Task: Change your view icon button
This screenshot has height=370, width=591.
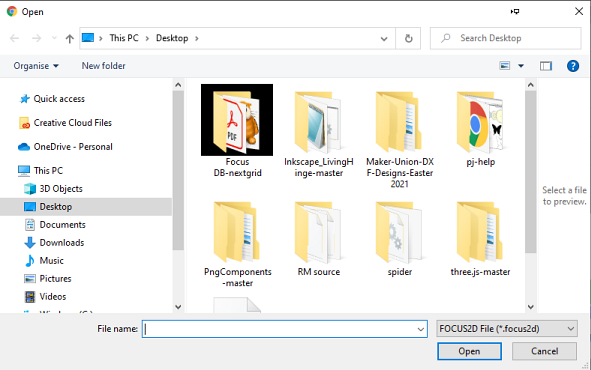Action: click(505, 66)
